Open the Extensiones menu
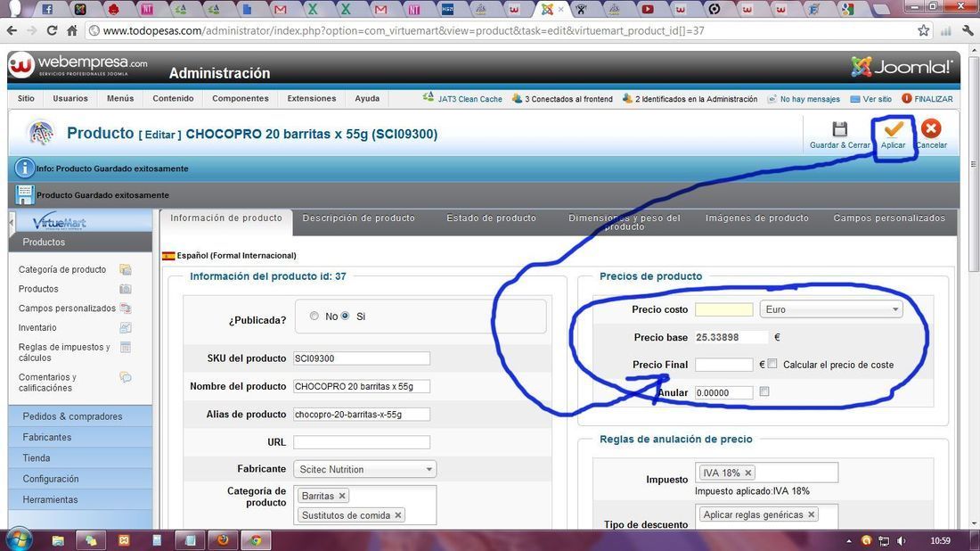This screenshot has height=551, width=980. (311, 98)
